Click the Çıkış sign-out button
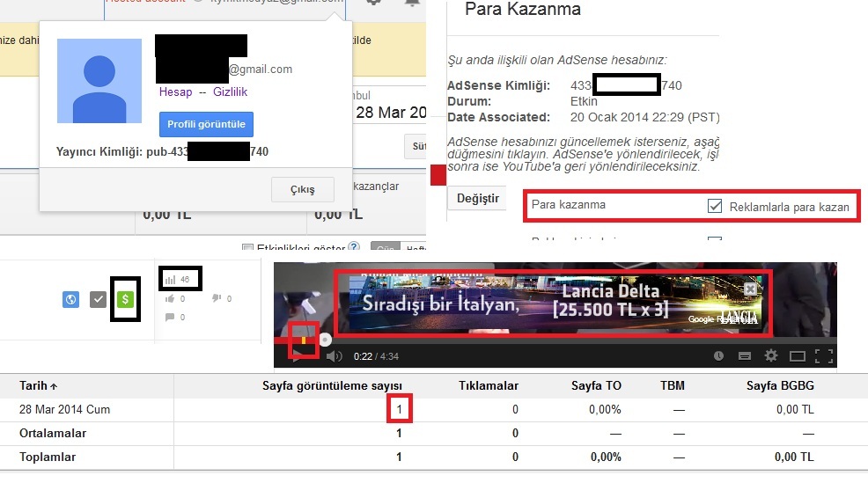This screenshot has height=483, width=868. tap(302, 190)
